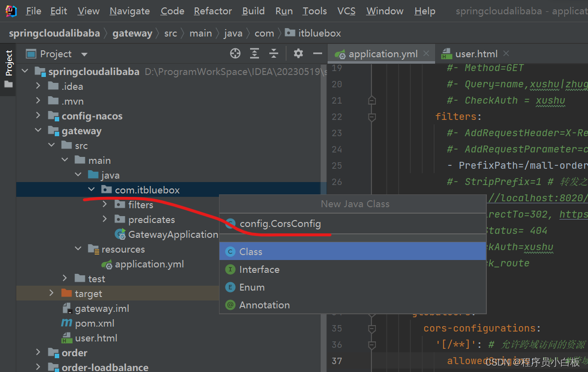
Task: Open the Refactor menu
Action: pyautogui.click(x=213, y=11)
